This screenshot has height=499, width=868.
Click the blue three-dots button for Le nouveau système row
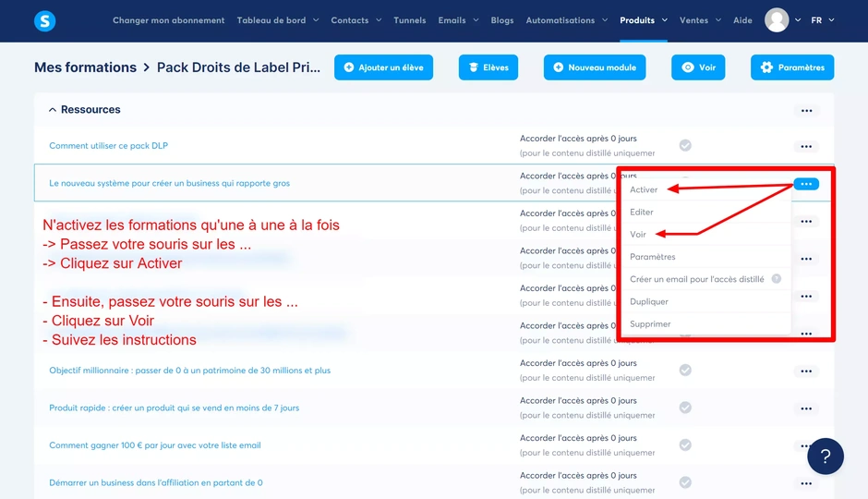tap(806, 184)
